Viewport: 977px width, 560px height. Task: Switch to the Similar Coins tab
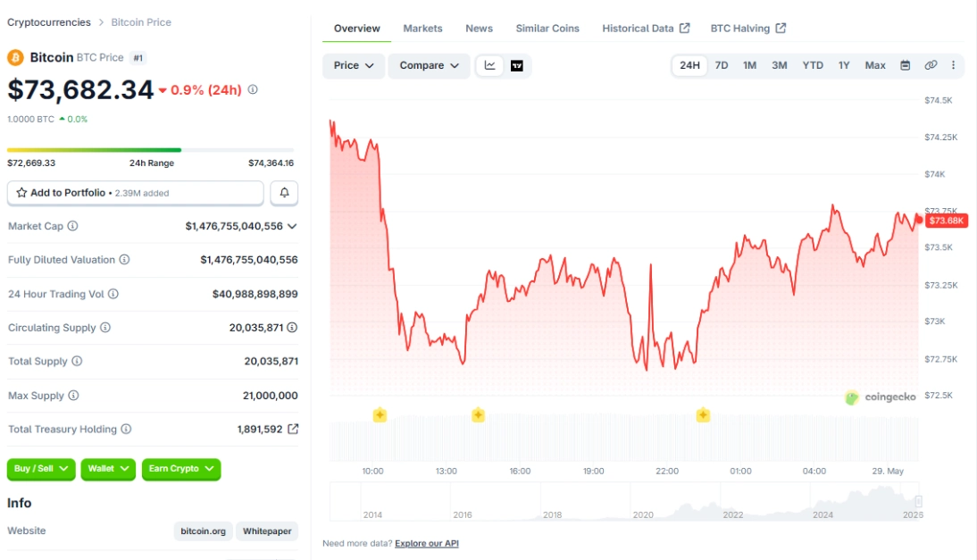pyautogui.click(x=547, y=29)
